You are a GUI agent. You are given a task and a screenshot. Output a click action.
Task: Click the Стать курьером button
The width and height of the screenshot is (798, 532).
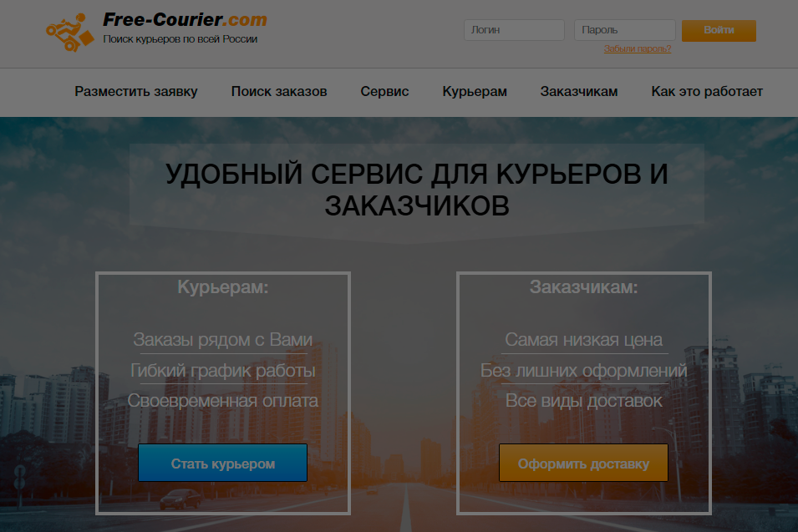(x=222, y=463)
